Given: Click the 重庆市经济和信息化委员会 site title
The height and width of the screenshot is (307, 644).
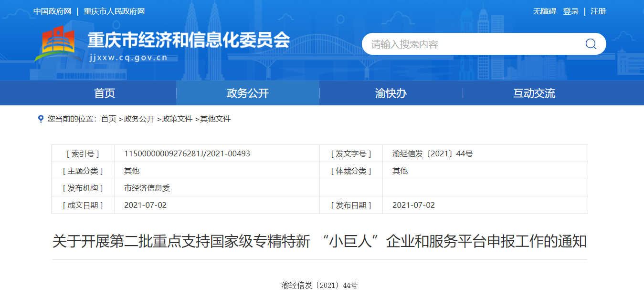Looking at the screenshot, I should click(189, 41).
